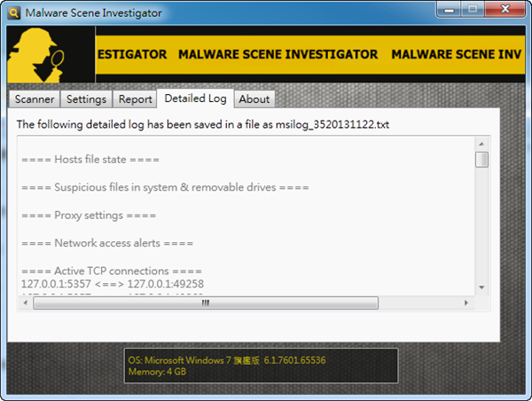Click the vertical scrollbar thumb in log
This screenshot has width=532, height=401.
[x=481, y=160]
